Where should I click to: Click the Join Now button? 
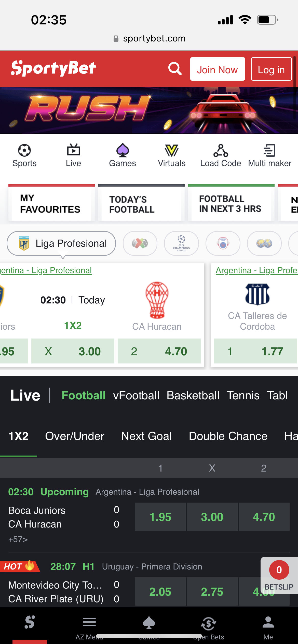(x=217, y=69)
